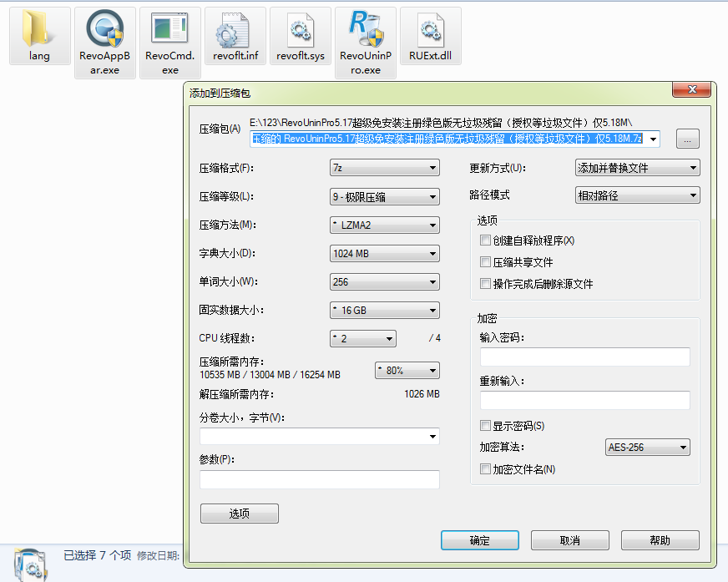This screenshot has height=582, width=728.
Task: Enable 加密文件名 checkbox
Action: tap(485, 469)
